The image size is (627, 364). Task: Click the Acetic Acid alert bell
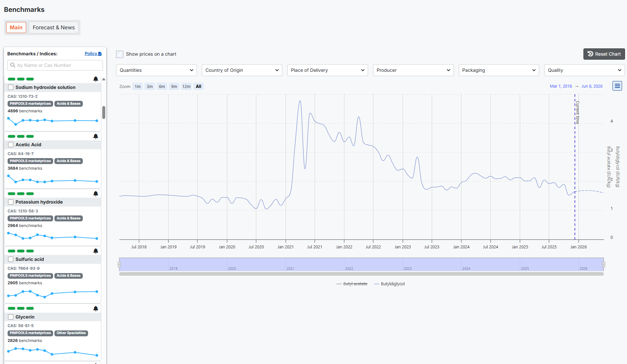[96, 136]
